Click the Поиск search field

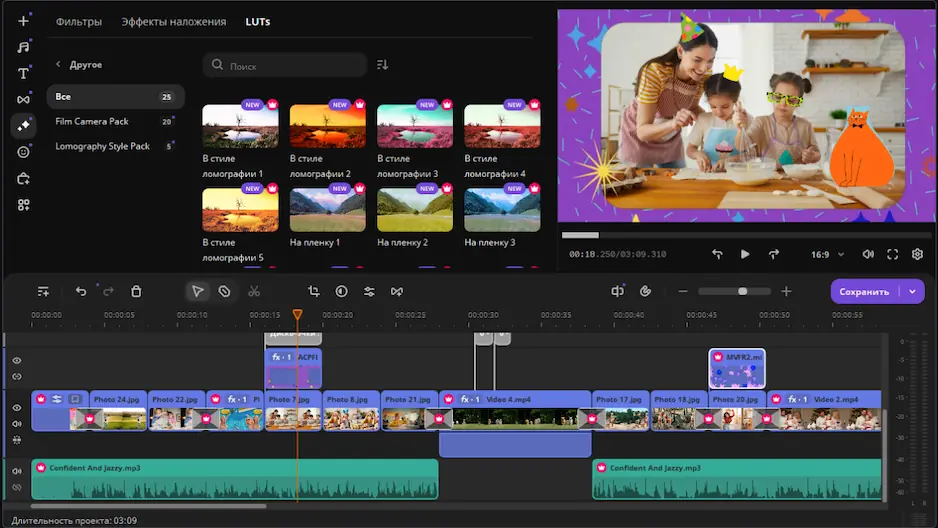click(x=285, y=65)
